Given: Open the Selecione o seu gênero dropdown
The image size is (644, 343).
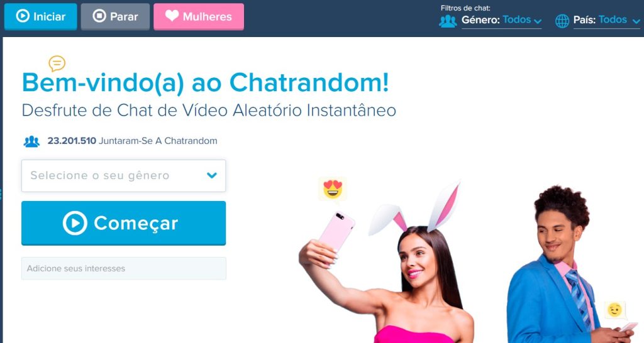Looking at the screenshot, I should coord(124,176).
